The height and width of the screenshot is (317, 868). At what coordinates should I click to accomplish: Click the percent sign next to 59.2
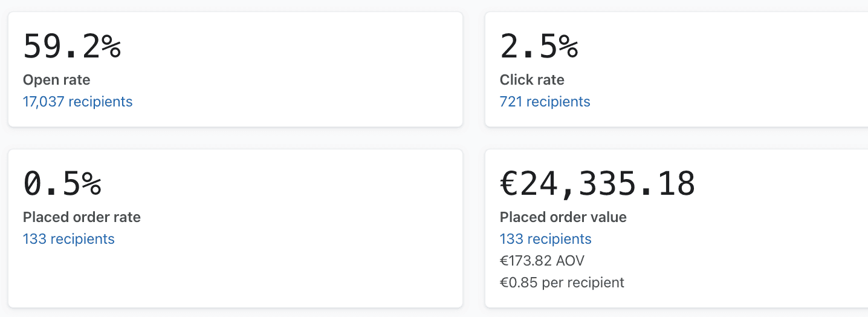click(x=111, y=47)
